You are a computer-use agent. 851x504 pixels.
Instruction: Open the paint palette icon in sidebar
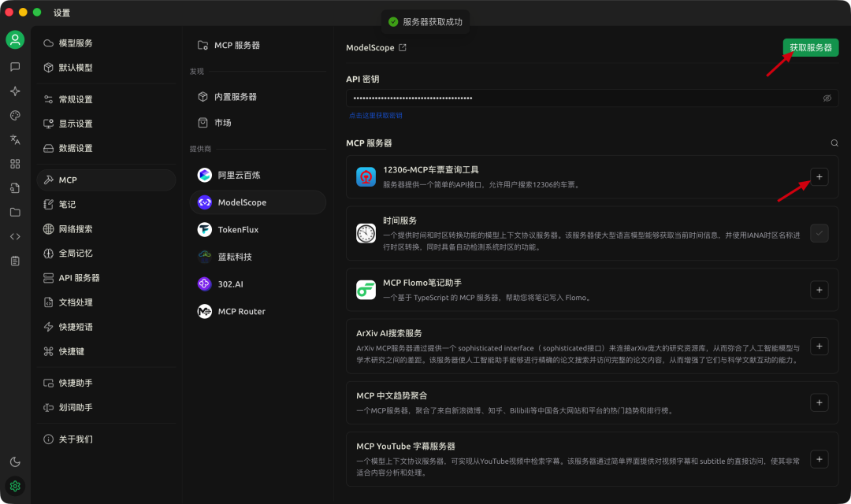coord(15,116)
